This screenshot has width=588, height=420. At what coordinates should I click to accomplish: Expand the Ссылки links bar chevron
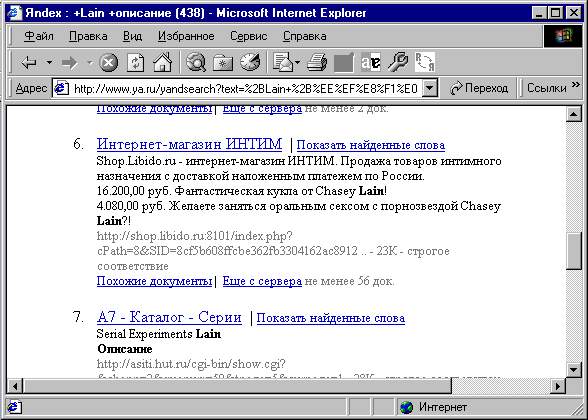coord(576,85)
